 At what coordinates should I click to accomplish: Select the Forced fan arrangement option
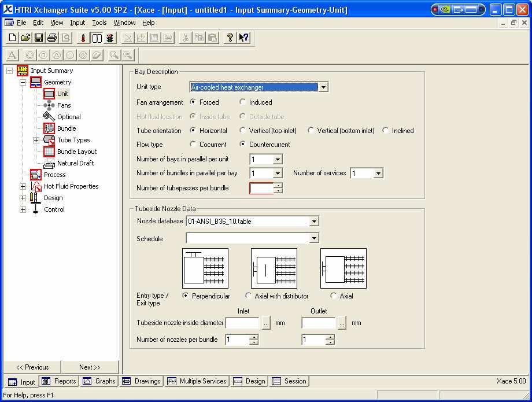(x=193, y=102)
